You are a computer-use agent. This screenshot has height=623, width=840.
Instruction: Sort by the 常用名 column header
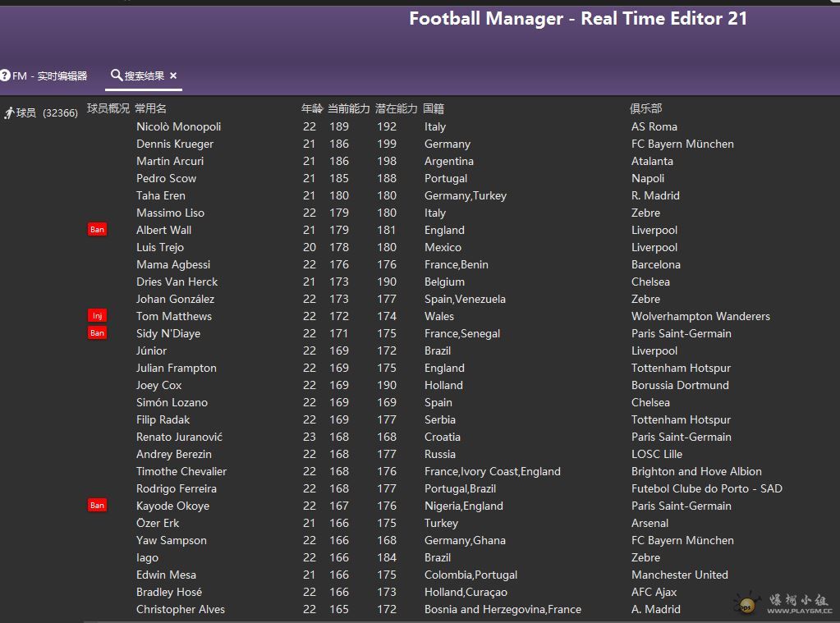pyautogui.click(x=150, y=108)
